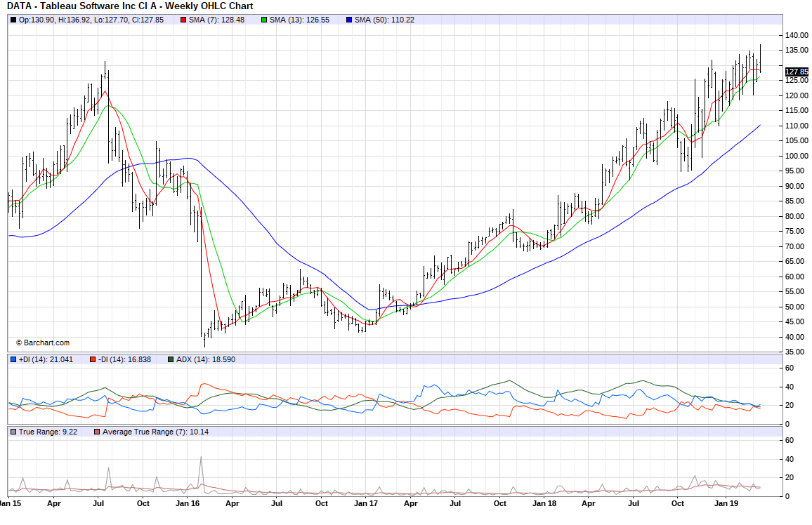Click the '+DI (14): 21.041' label
Screen dimensions: 812x525
pos(46,359)
